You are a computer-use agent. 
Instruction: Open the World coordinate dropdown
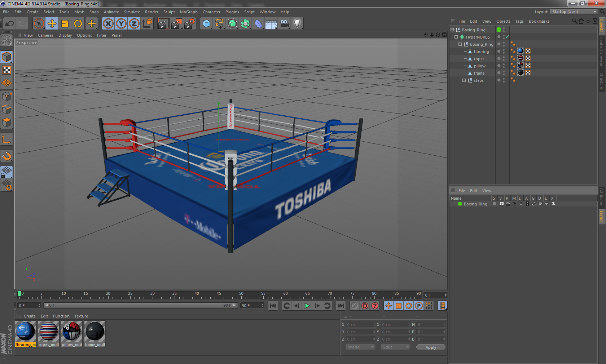click(x=360, y=347)
